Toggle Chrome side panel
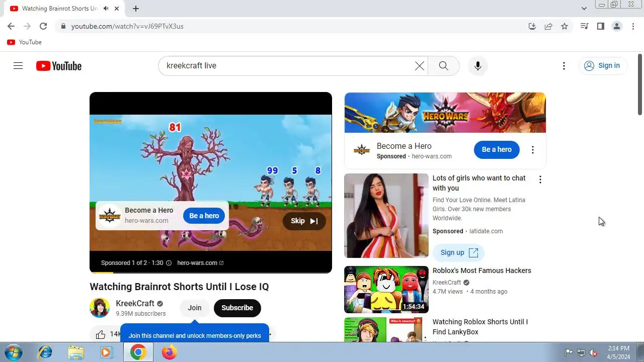644x362 pixels. click(600, 26)
